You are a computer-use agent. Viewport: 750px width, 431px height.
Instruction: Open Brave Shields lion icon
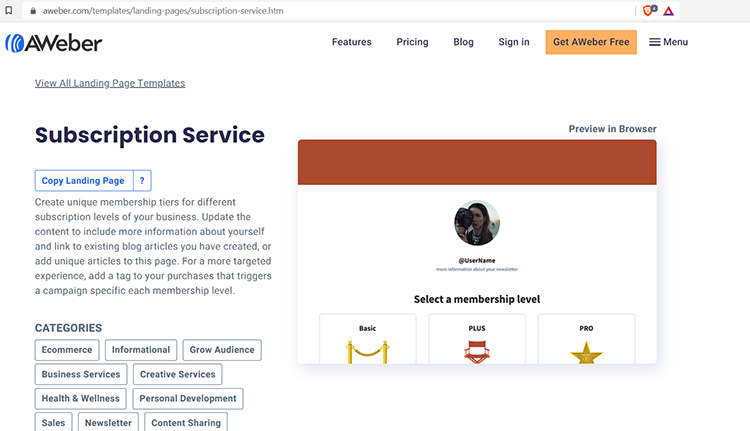[649, 11]
